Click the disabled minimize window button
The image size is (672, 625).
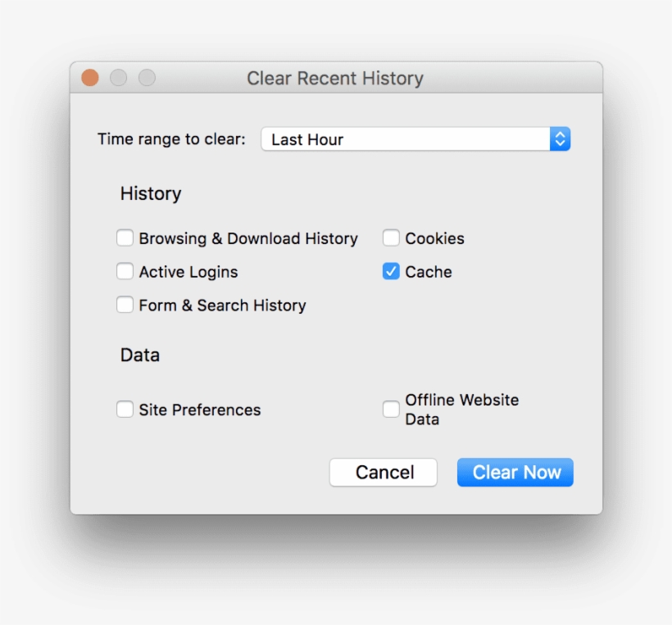119,78
